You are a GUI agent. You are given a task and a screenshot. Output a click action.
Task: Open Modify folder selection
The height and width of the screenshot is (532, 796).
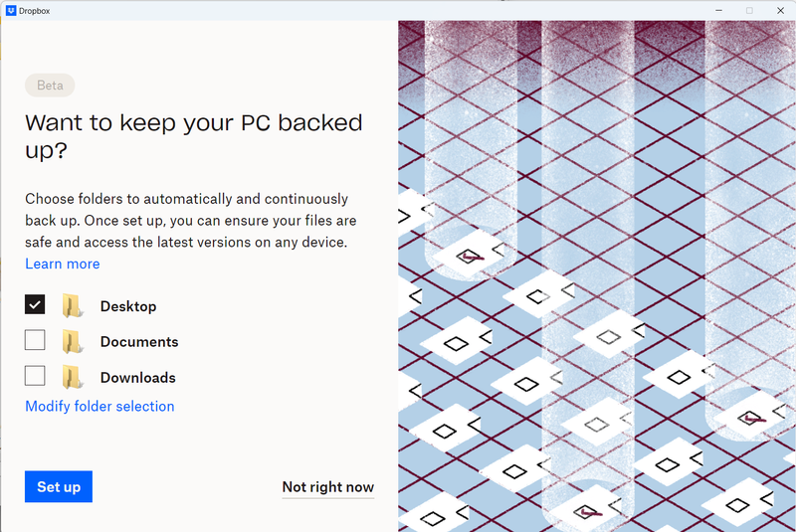point(99,406)
